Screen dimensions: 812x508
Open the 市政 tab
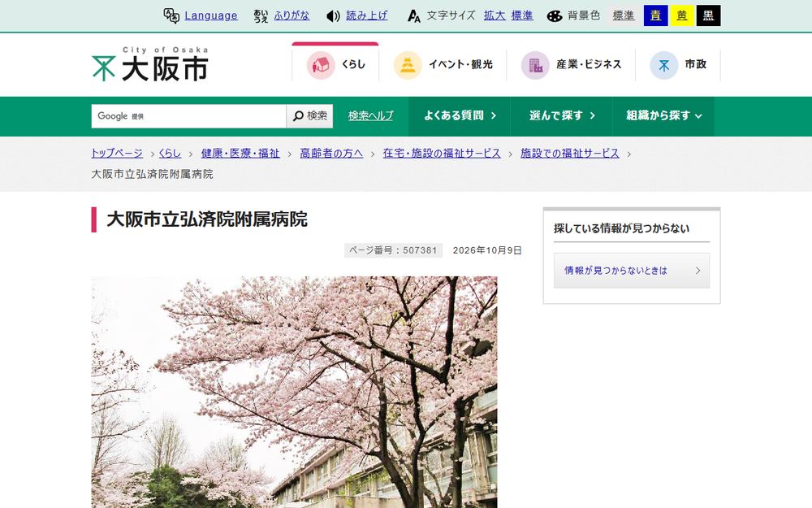[x=678, y=65]
